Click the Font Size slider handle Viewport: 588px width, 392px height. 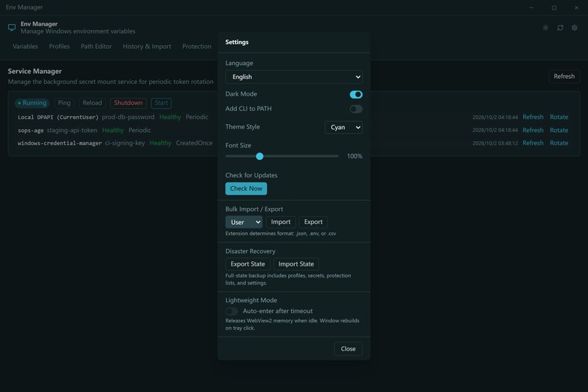(260, 156)
